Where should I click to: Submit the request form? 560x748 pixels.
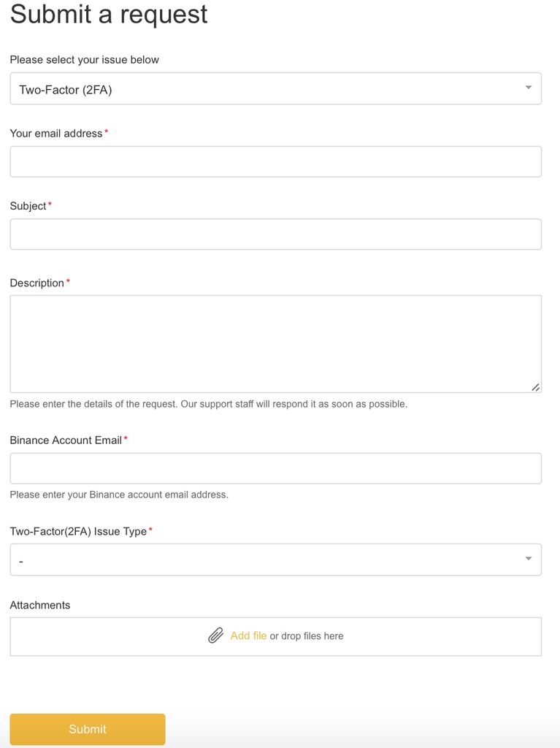tap(88, 729)
